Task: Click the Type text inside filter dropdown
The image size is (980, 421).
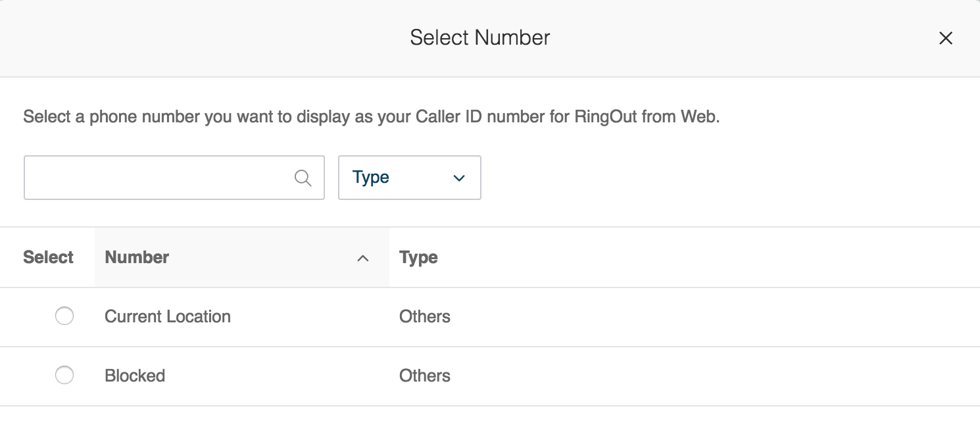Action: (371, 178)
